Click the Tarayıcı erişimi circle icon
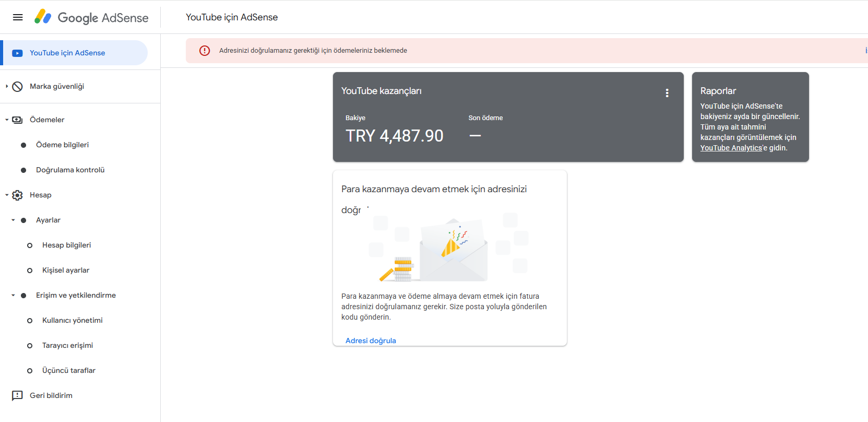Viewport: 868px width, 422px height. pyautogui.click(x=30, y=346)
